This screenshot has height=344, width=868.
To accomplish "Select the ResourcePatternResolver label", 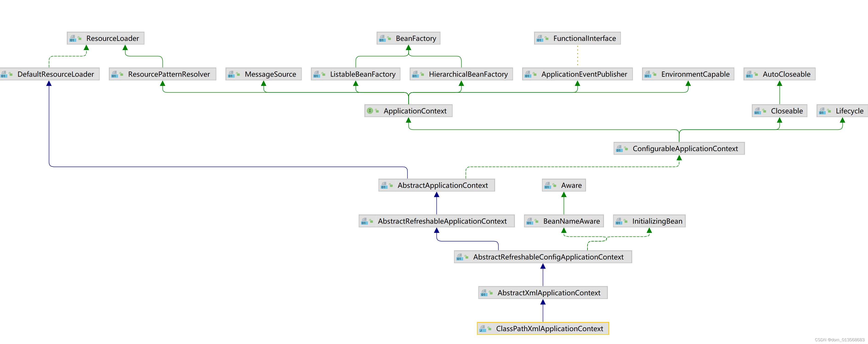I will (169, 74).
